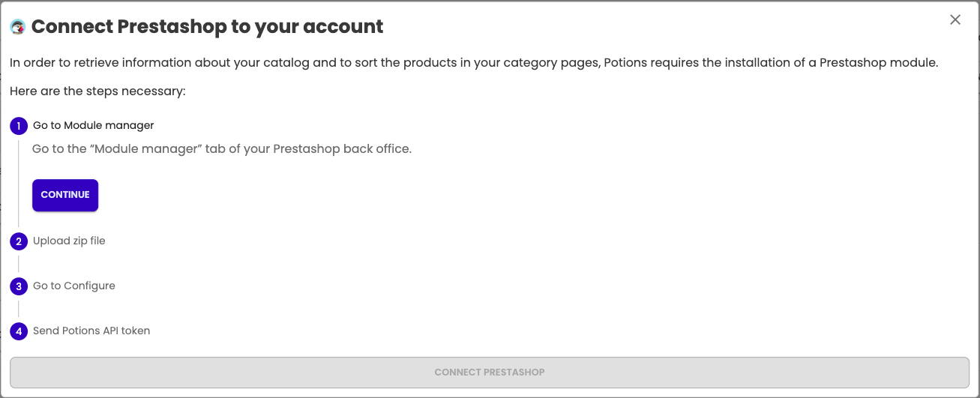The image size is (980, 398).
Task: Close the Connect Prestashop dialog
Action: tap(955, 20)
